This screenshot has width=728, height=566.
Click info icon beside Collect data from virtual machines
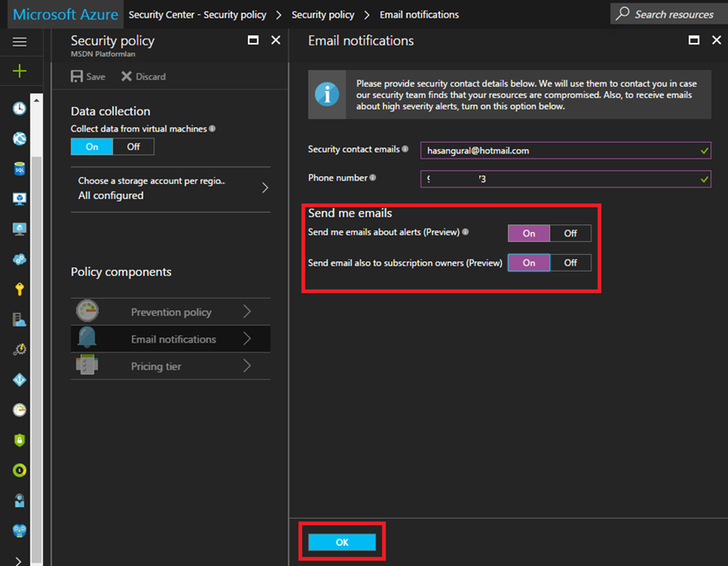(x=212, y=129)
